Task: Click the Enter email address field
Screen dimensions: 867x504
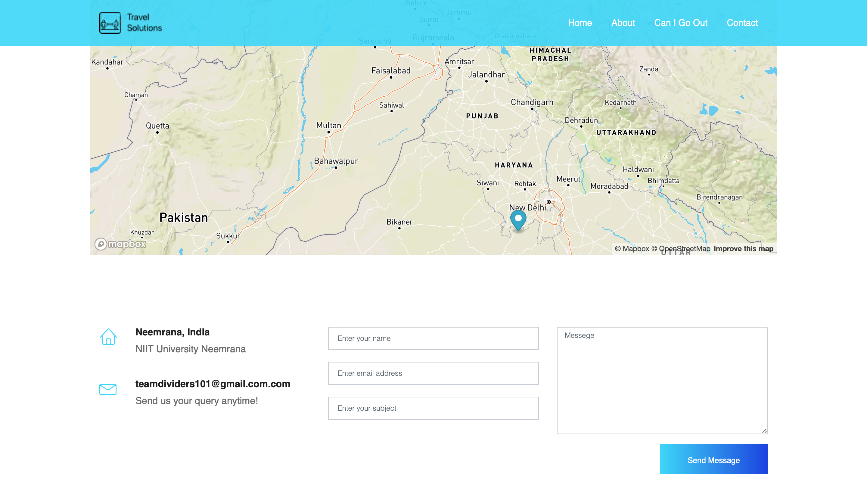Action: (433, 373)
